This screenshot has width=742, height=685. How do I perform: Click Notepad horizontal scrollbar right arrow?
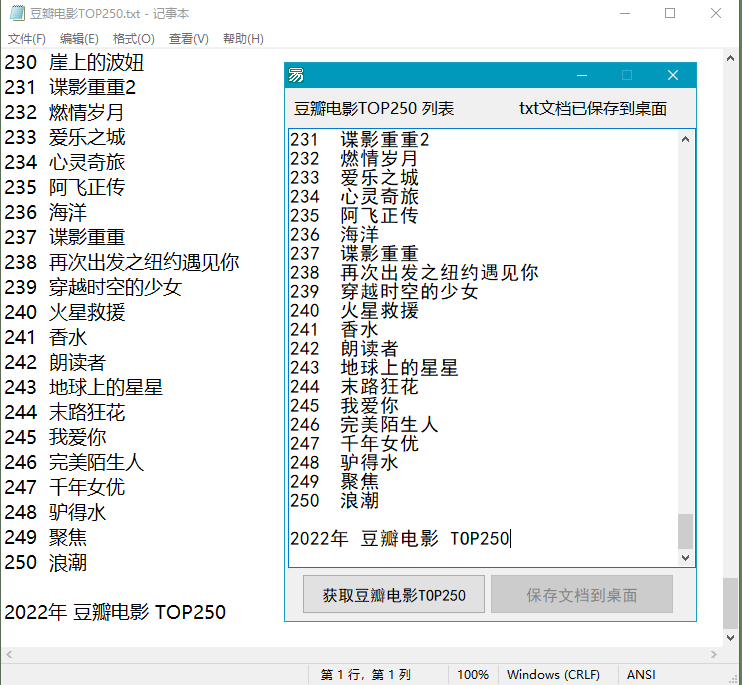(714, 655)
